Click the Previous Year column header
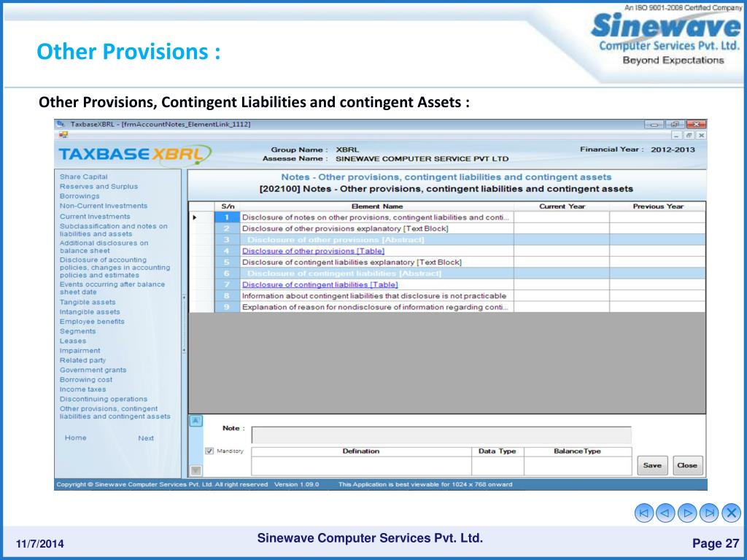The image size is (747, 560). (x=657, y=206)
